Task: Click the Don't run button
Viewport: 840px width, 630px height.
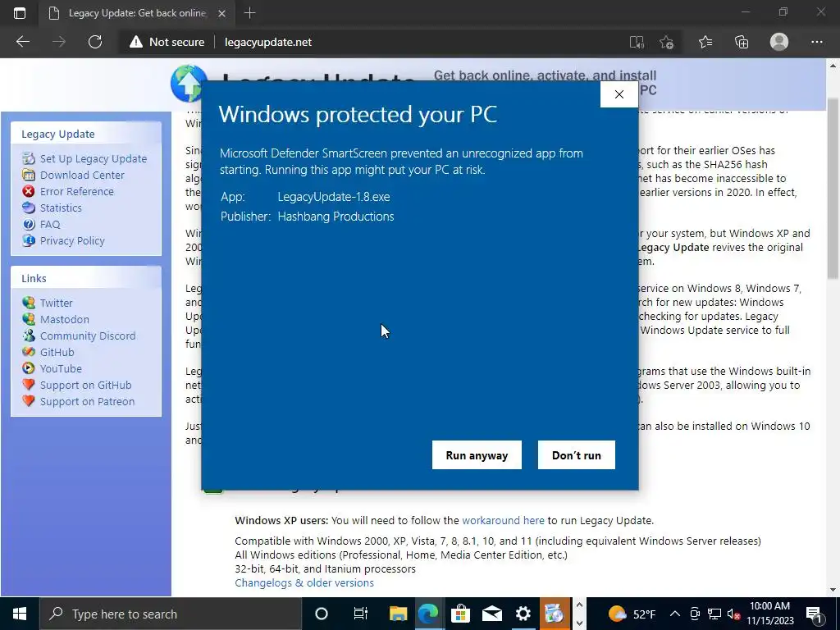Action: 577,454
